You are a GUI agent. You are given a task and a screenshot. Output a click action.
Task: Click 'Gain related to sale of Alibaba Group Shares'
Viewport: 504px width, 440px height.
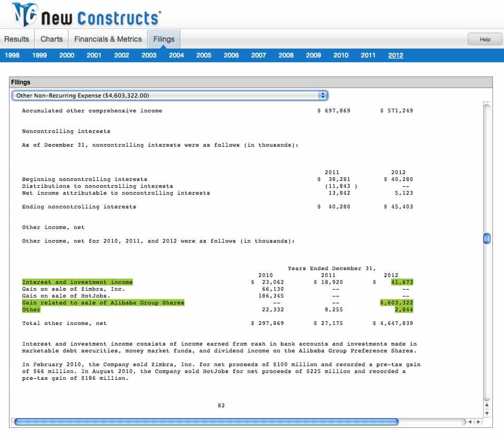pyautogui.click(x=103, y=303)
